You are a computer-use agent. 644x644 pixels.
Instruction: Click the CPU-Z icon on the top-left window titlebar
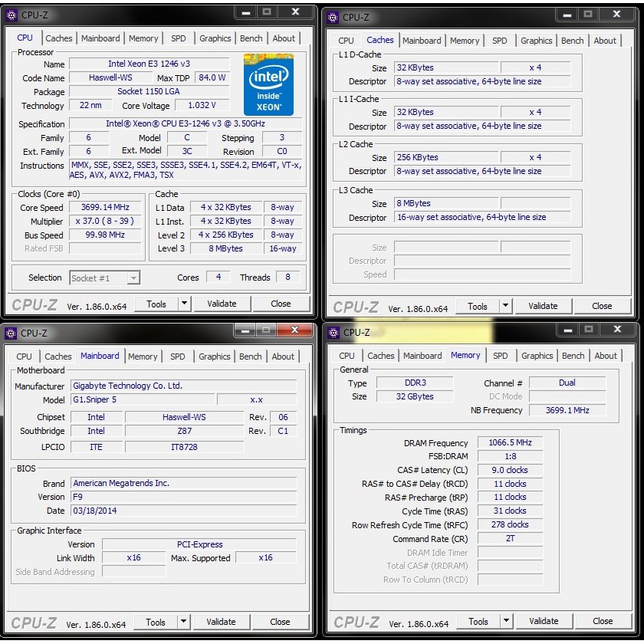tap(10, 14)
